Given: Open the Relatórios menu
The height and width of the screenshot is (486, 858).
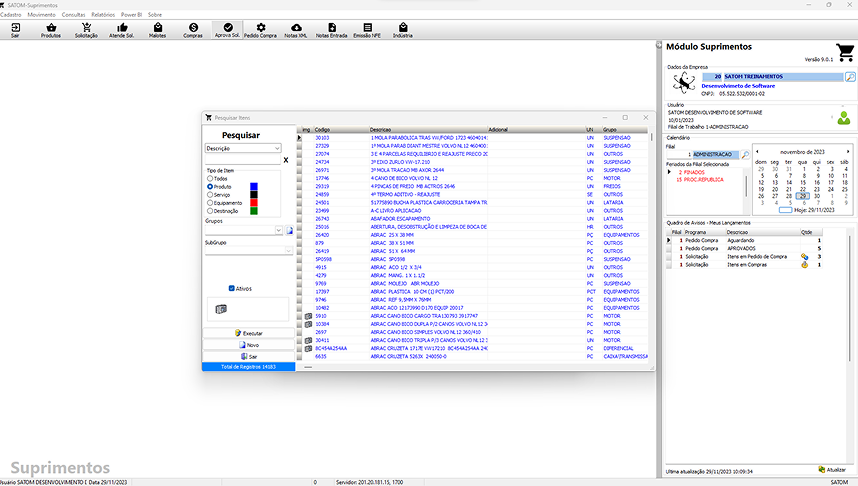Looking at the screenshot, I should 103,15.
